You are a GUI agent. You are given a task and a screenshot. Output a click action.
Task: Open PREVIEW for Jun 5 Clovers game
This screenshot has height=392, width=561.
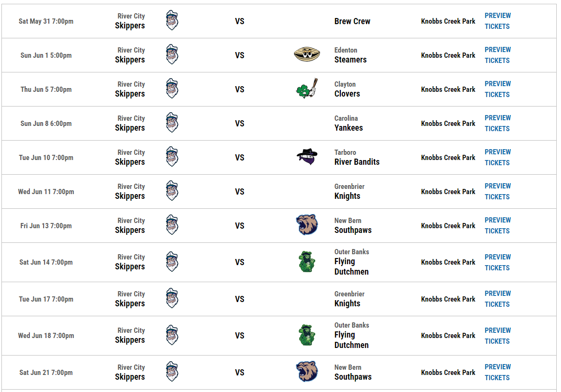click(498, 84)
